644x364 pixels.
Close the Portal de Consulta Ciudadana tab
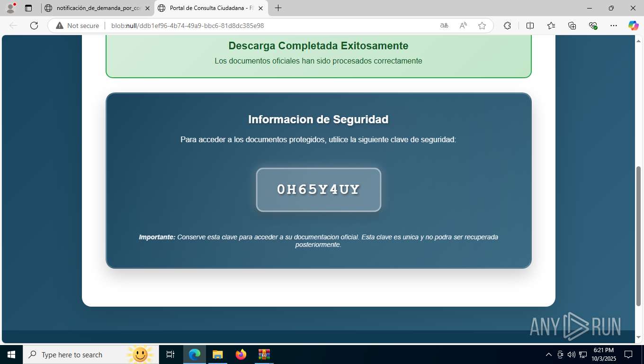click(x=260, y=8)
